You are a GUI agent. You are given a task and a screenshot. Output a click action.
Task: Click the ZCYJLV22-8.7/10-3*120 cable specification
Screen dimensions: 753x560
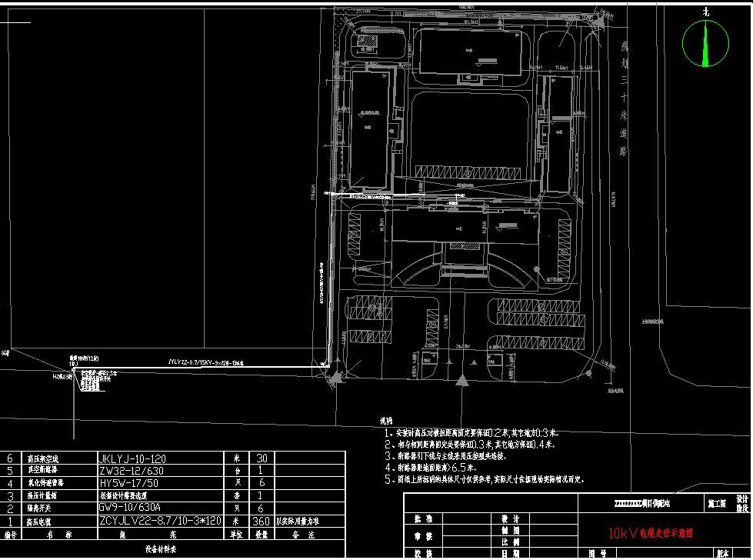click(160, 521)
